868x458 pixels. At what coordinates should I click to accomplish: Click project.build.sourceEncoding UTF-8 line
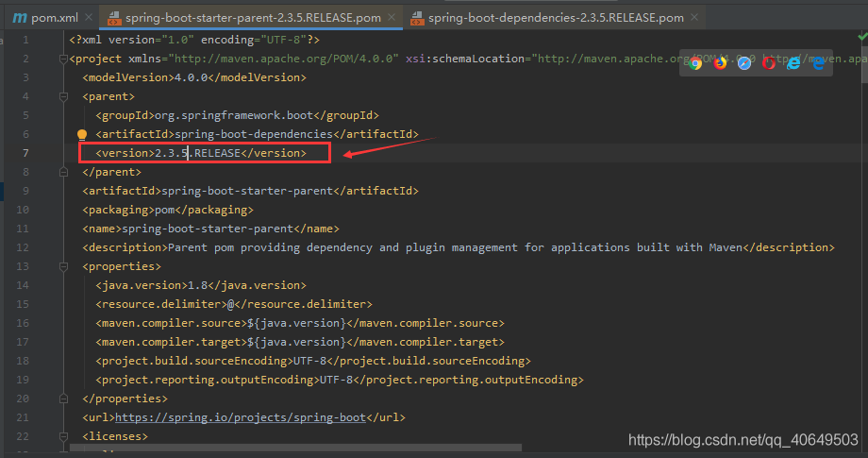coord(313,361)
